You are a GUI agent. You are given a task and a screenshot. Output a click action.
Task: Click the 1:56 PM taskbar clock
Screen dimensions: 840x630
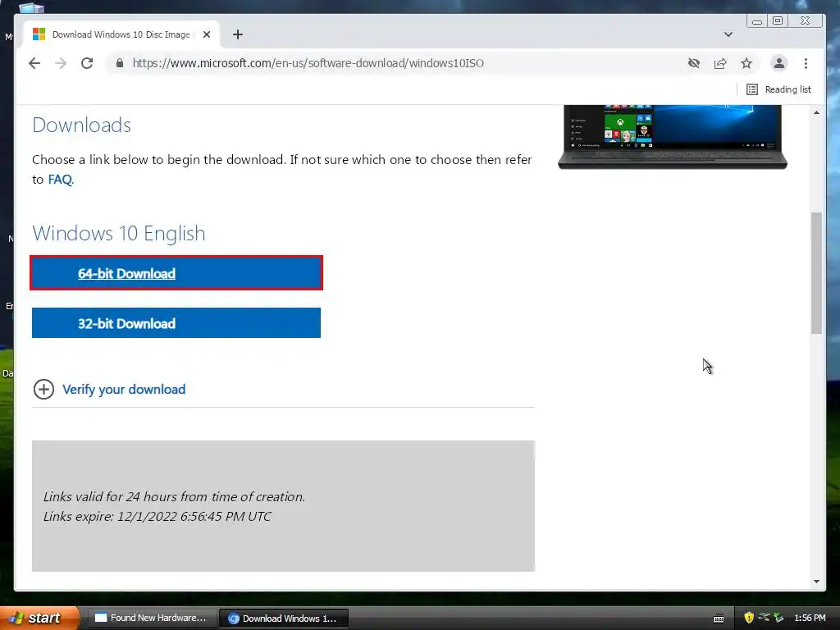point(810,619)
